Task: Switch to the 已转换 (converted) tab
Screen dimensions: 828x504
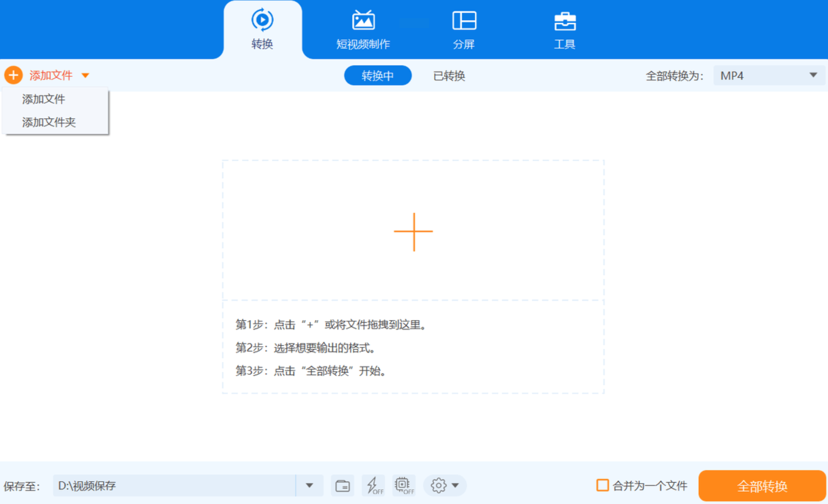Action: pyautogui.click(x=449, y=76)
